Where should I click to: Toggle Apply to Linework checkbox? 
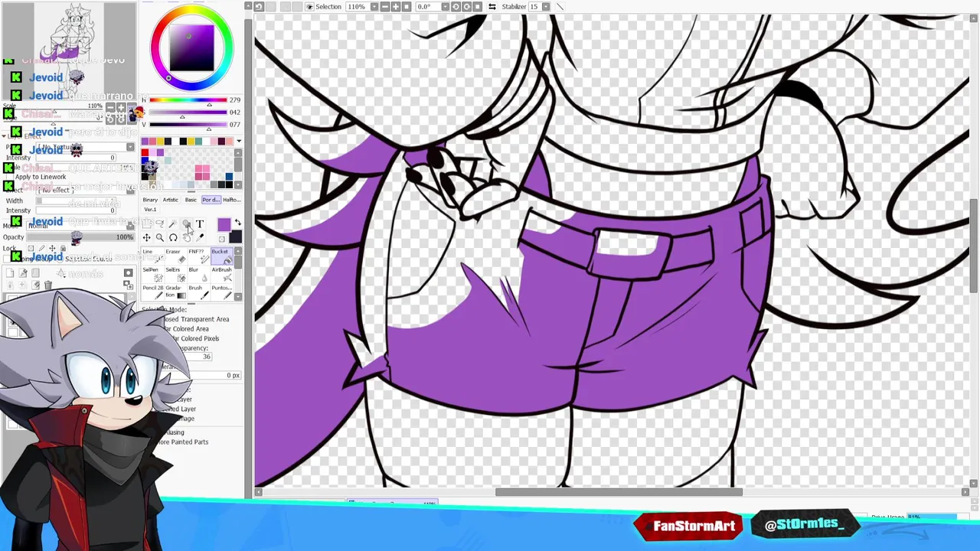9,177
